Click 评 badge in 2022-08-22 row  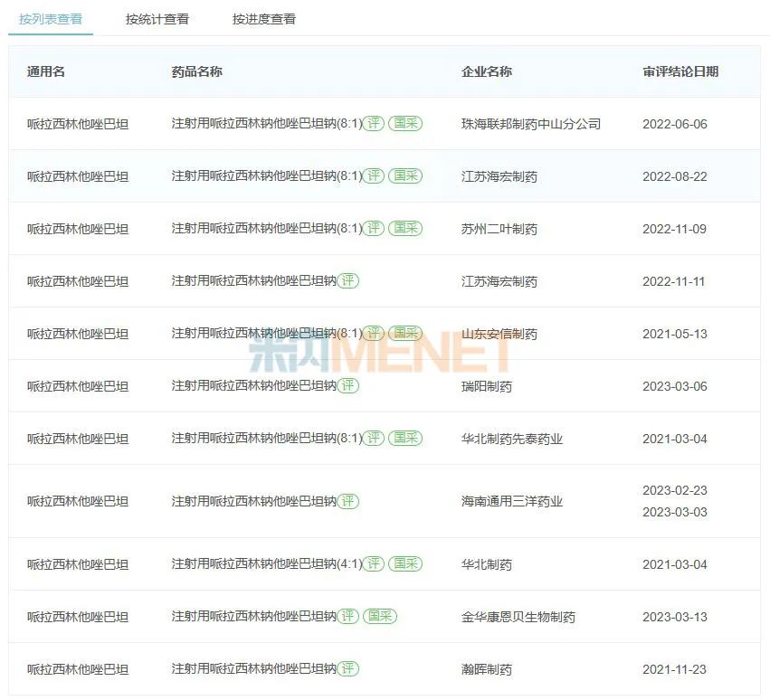[373, 175]
